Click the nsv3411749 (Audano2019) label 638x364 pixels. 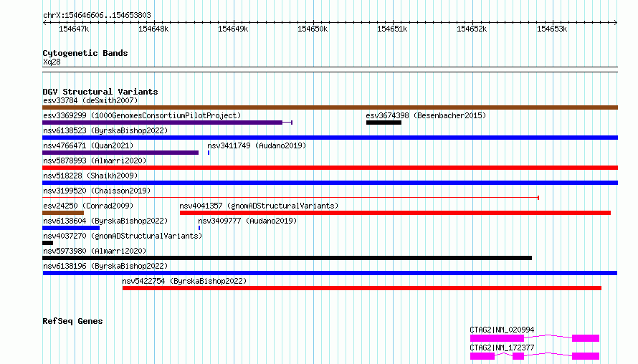[x=257, y=145]
